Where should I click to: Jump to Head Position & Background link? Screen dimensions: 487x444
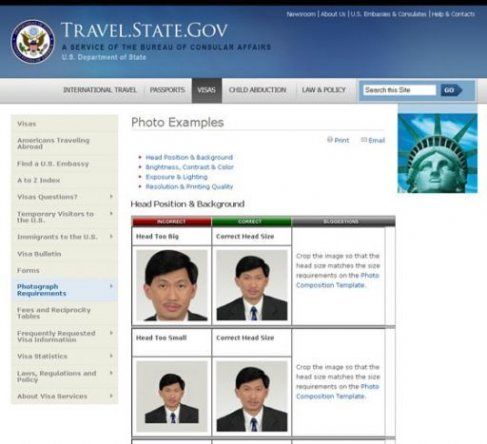pos(189,157)
